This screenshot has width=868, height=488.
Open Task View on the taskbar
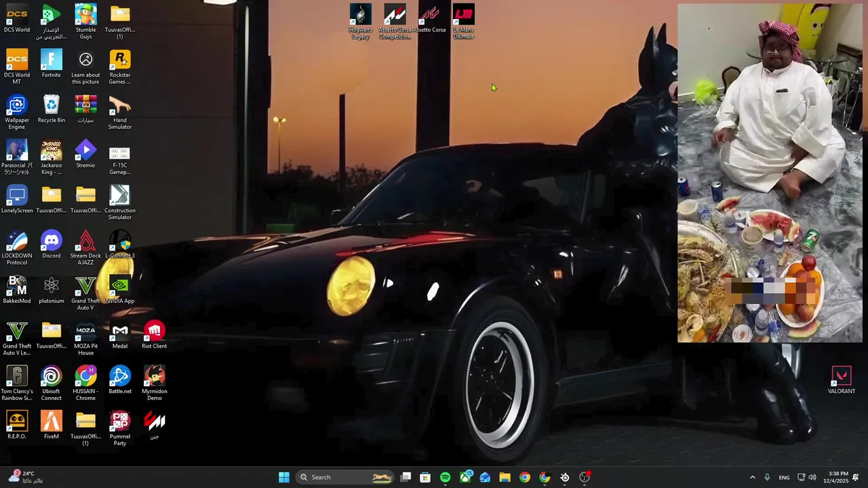coord(406,477)
